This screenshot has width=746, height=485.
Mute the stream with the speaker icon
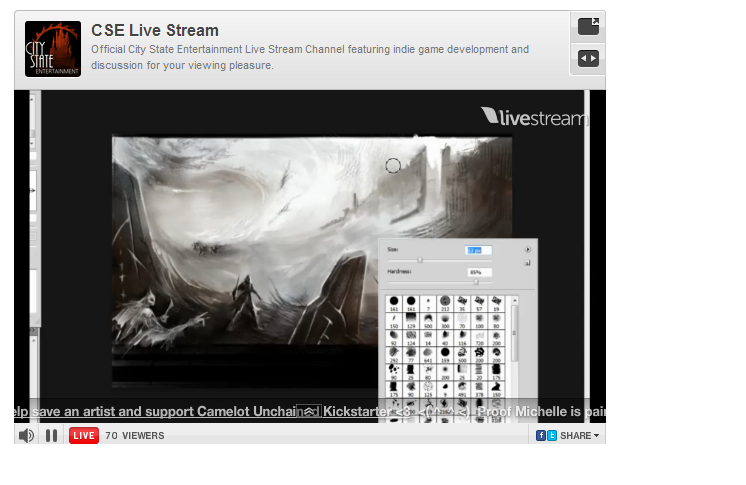click(x=26, y=436)
